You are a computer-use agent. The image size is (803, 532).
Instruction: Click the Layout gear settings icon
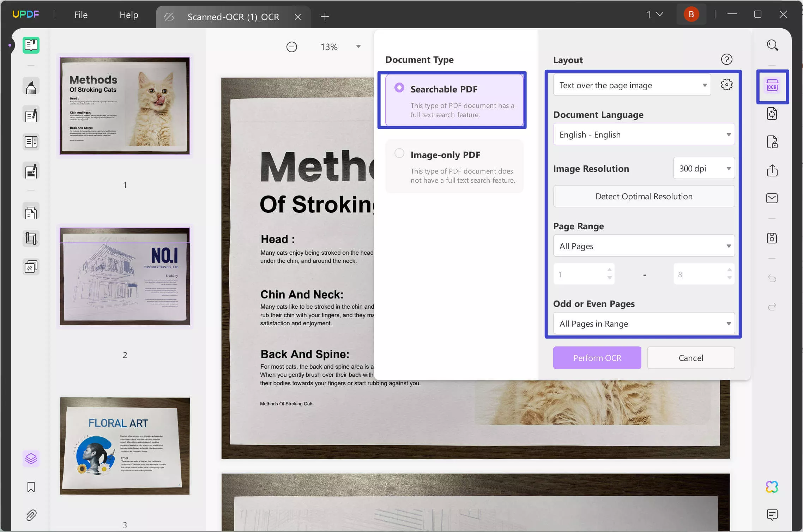coord(726,85)
